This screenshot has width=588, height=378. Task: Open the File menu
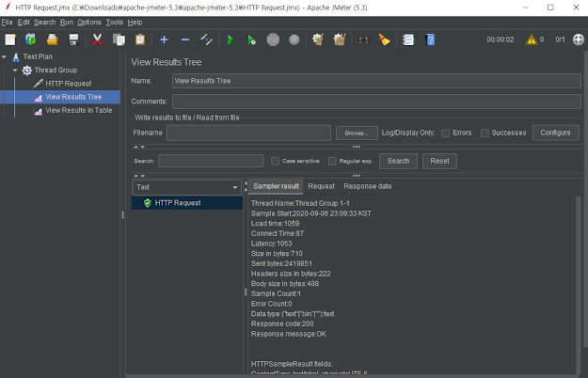pyautogui.click(x=7, y=23)
